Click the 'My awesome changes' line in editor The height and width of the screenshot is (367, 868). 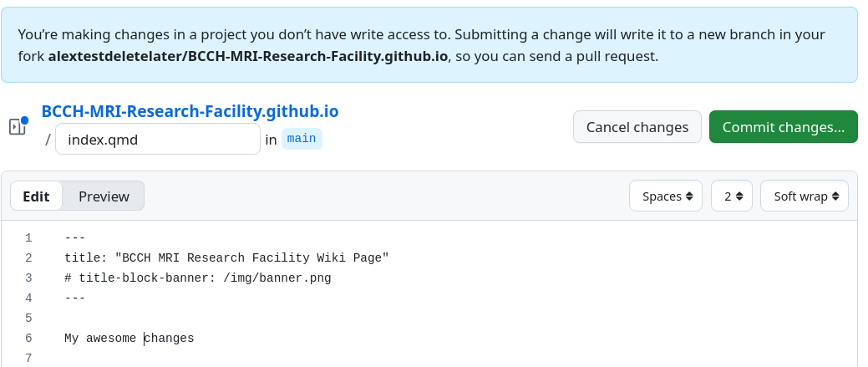129,338
